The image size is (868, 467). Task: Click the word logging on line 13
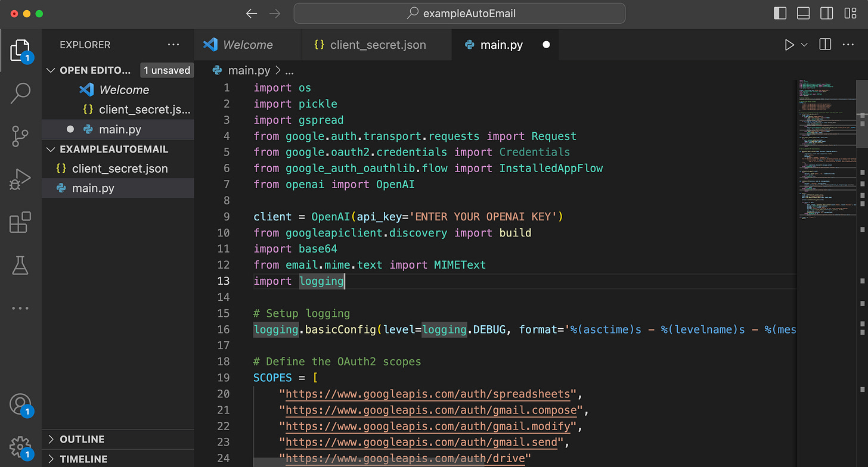pyautogui.click(x=321, y=281)
